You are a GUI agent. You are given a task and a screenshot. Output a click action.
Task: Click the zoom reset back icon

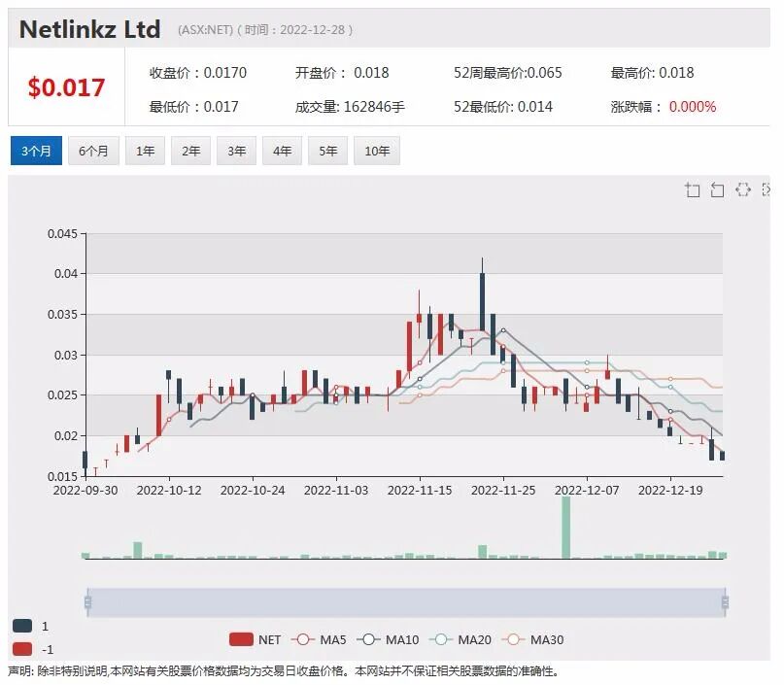718,190
